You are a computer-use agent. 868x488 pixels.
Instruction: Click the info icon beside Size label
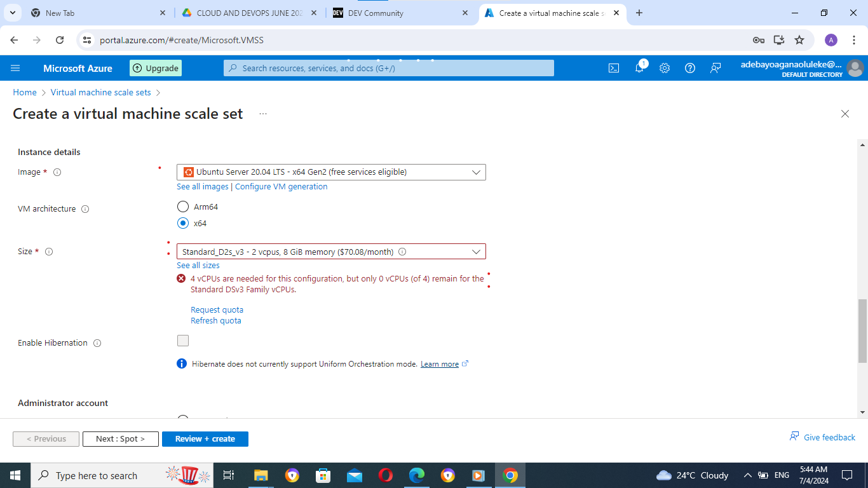tap(49, 252)
